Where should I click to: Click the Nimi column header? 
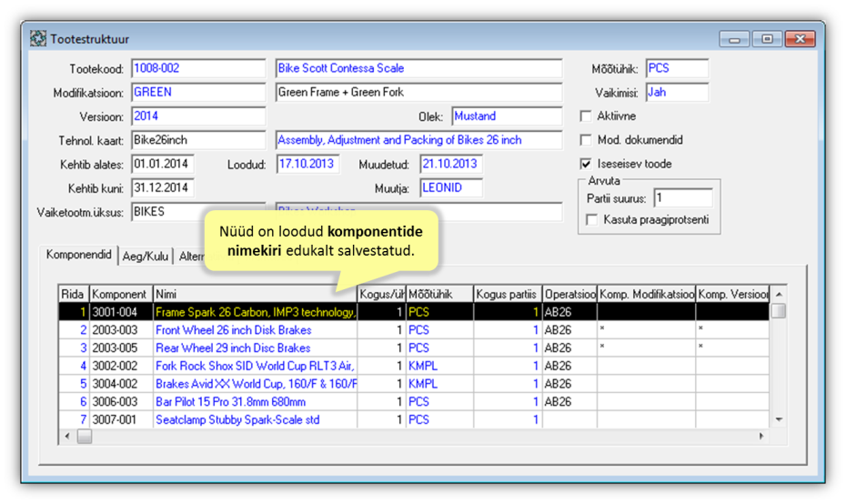(255, 295)
